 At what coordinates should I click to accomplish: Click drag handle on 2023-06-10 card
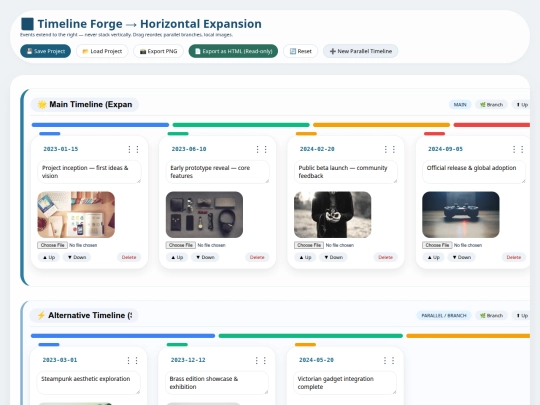(x=261, y=149)
